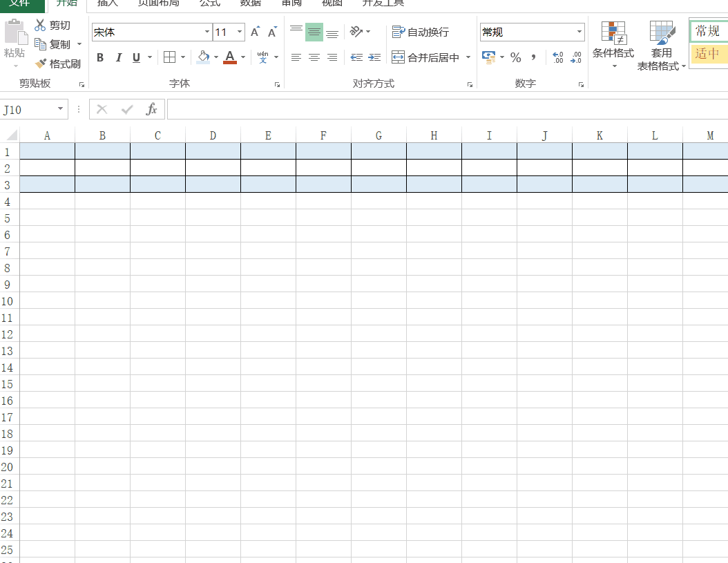Apply fill color with the paint bucket

click(203, 57)
